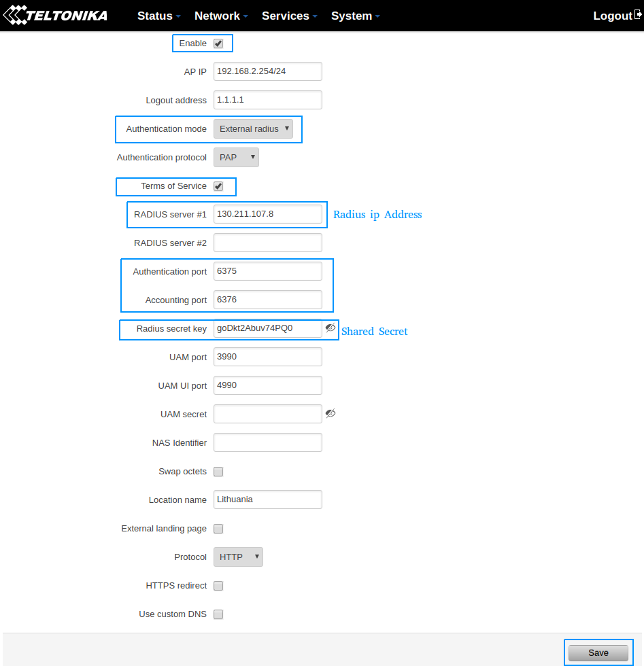The image size is (644, 666).
Task: Click the Save button
Action: 598,652
